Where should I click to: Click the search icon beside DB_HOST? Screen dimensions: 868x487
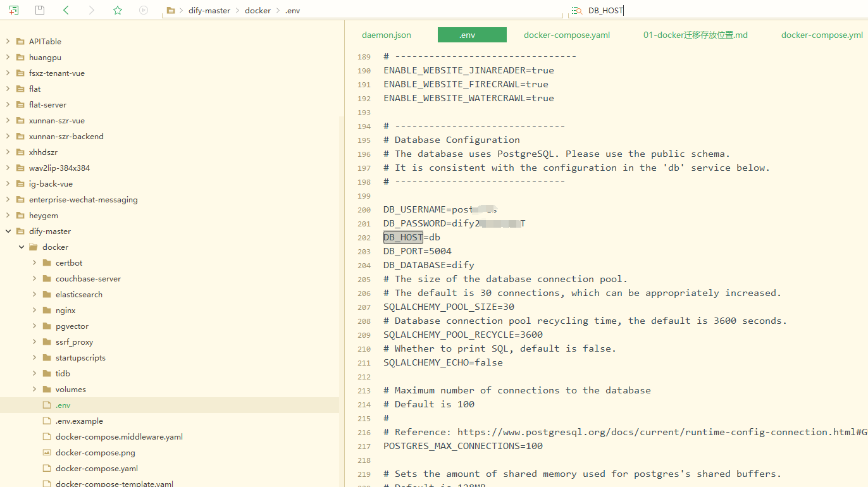tap(576, 11)
